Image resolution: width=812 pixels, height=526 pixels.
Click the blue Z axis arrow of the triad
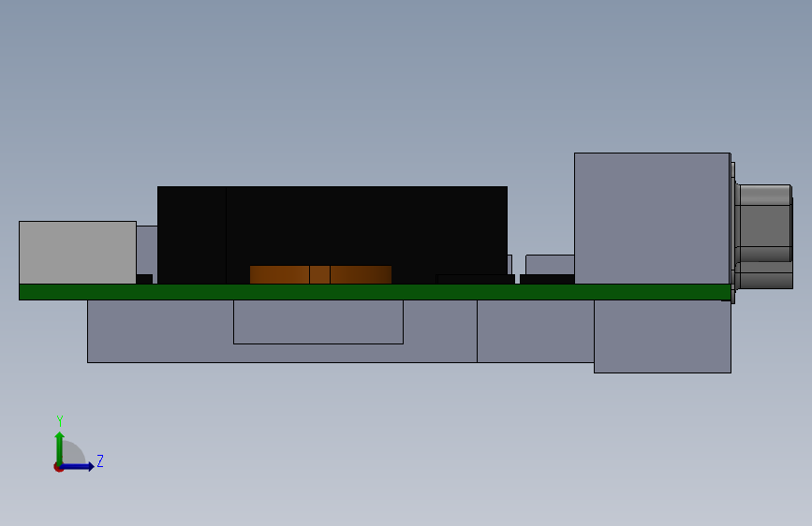tap(78, 466)
